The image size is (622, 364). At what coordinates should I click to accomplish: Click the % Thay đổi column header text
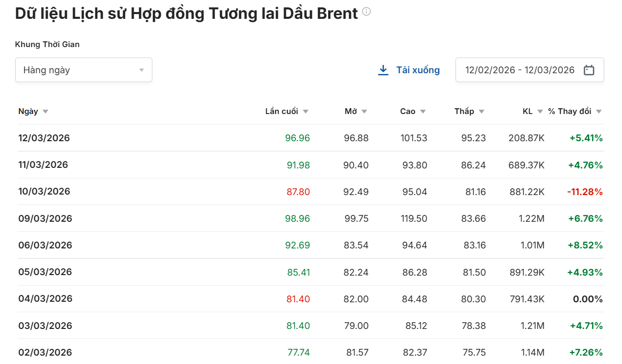(570, 111)
